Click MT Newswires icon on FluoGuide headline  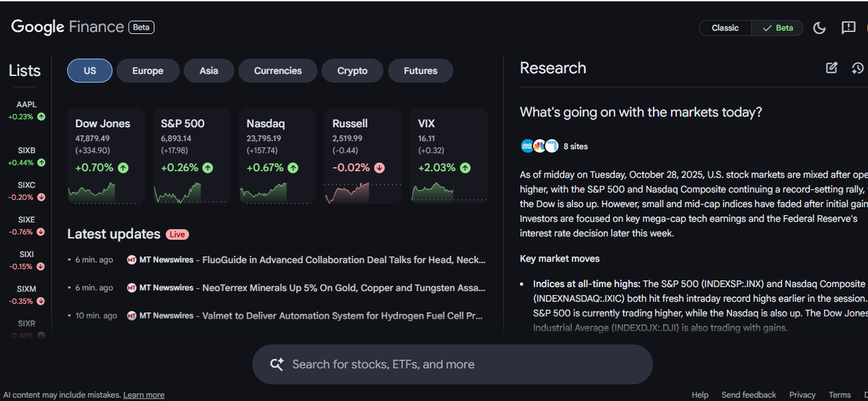tap(132, 260)
